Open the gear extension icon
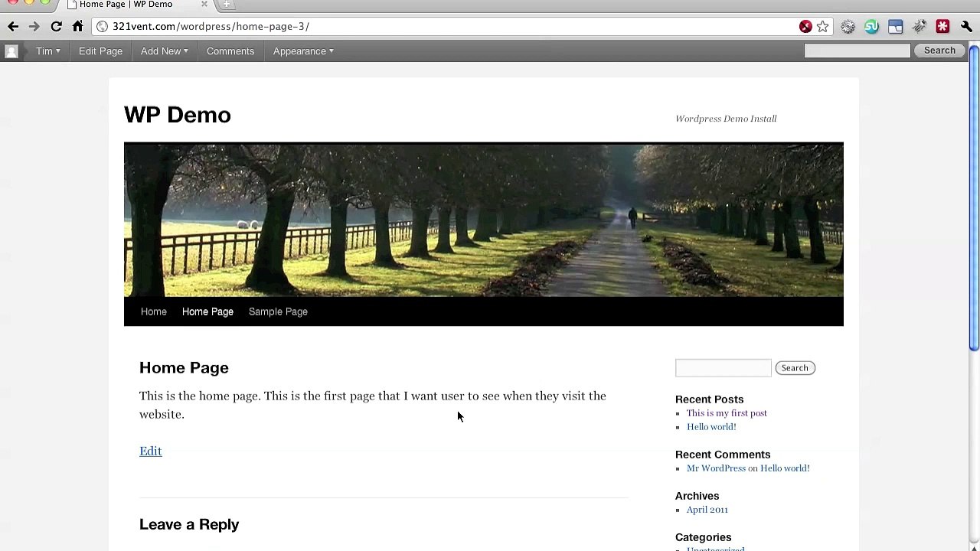Screen dimensions: 980x551 (848, 26)
